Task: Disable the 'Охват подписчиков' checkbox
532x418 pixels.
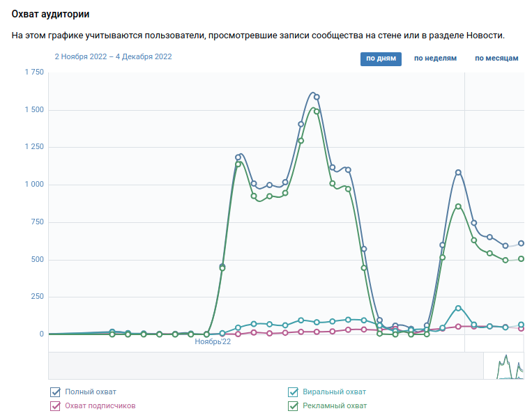Action: coord(56,405)
